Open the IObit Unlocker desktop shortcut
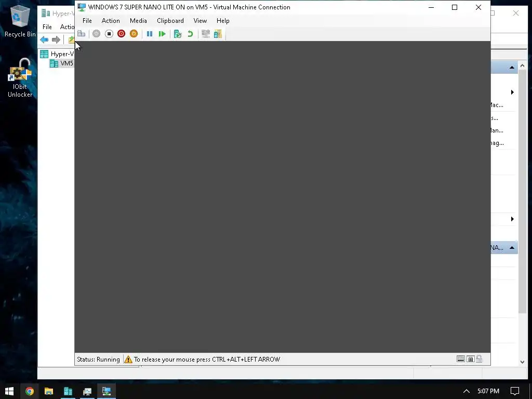 (x=20, y=78)
